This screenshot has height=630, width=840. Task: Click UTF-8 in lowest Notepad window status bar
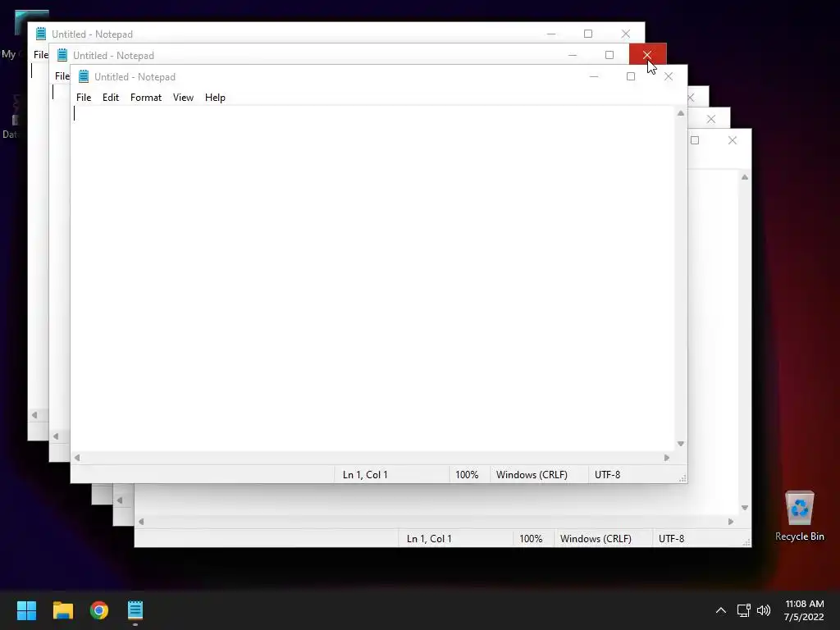[x=671, y=538]
